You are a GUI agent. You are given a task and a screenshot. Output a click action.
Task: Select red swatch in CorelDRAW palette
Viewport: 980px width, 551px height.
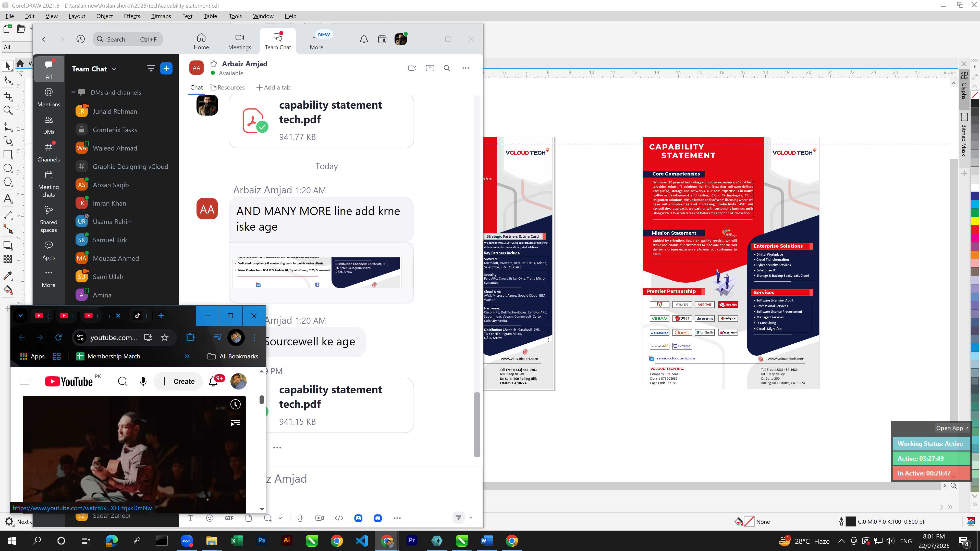pyautogui.click(x=975, y=230)
